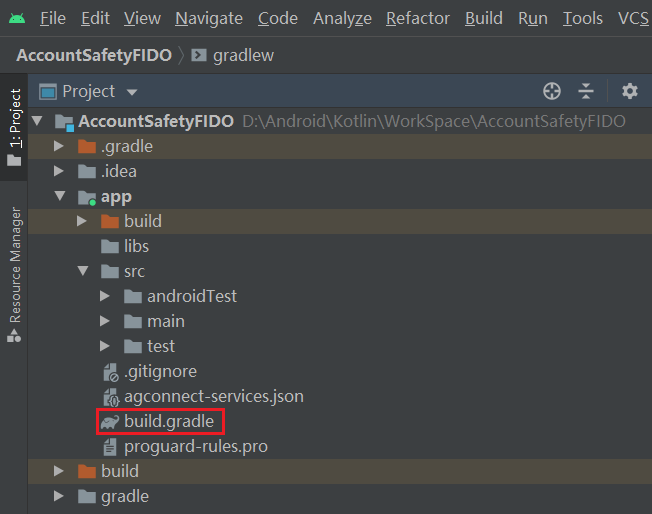Click the Gradle elephant icon beside build.gradle

110,422
